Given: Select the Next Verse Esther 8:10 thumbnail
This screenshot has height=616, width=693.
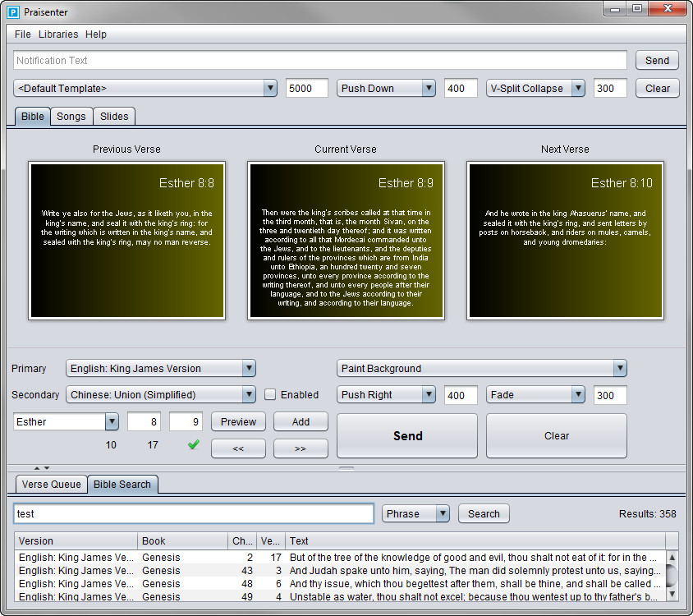Looking at the screenshot, I should pyautogui.click(x=565, y=240).
